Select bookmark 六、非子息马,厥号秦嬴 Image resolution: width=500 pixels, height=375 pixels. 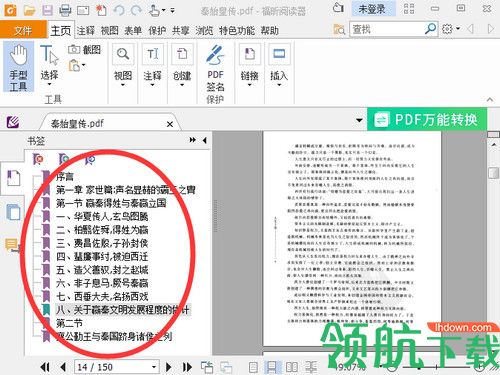pyautogui.click(x=102, y=283)
